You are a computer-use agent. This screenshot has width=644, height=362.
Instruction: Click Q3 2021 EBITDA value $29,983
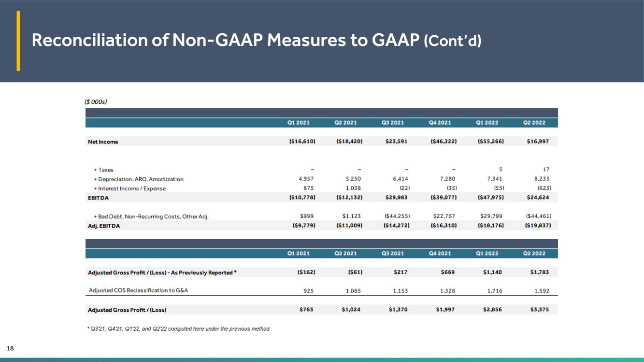click(396, 198)
